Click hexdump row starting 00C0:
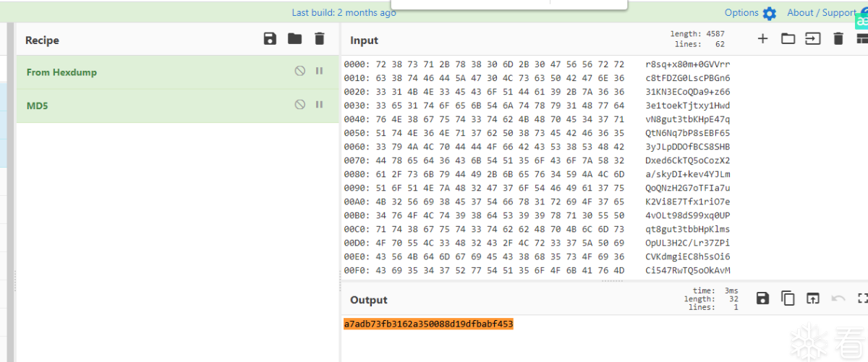This screenshot has width=868, height=362. [537, 229]
